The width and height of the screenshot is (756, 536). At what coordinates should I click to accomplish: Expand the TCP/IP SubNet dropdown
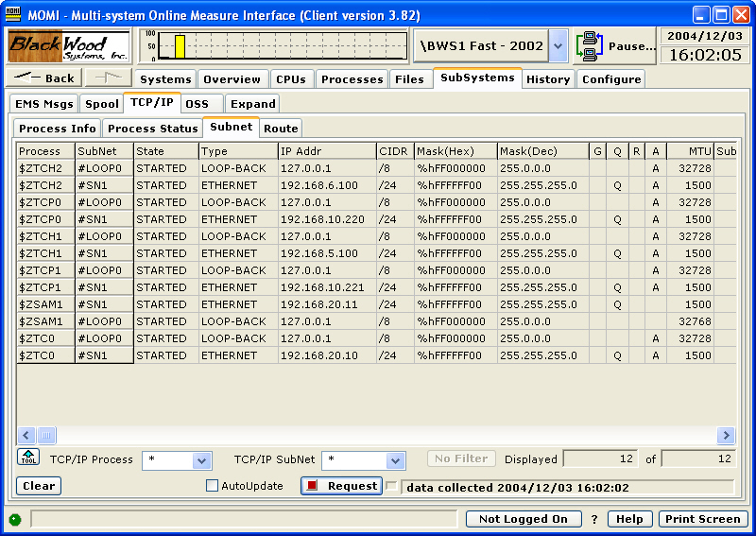395,460
